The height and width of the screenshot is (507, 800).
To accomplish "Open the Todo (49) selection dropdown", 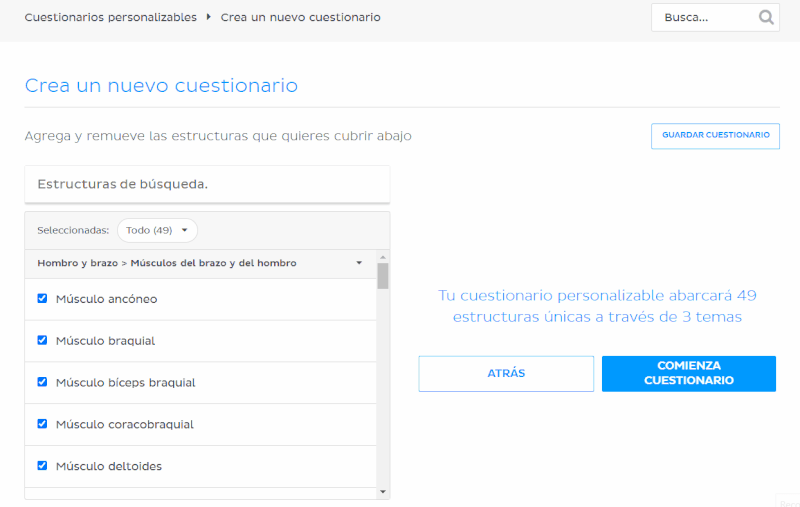I will point(157,230).
